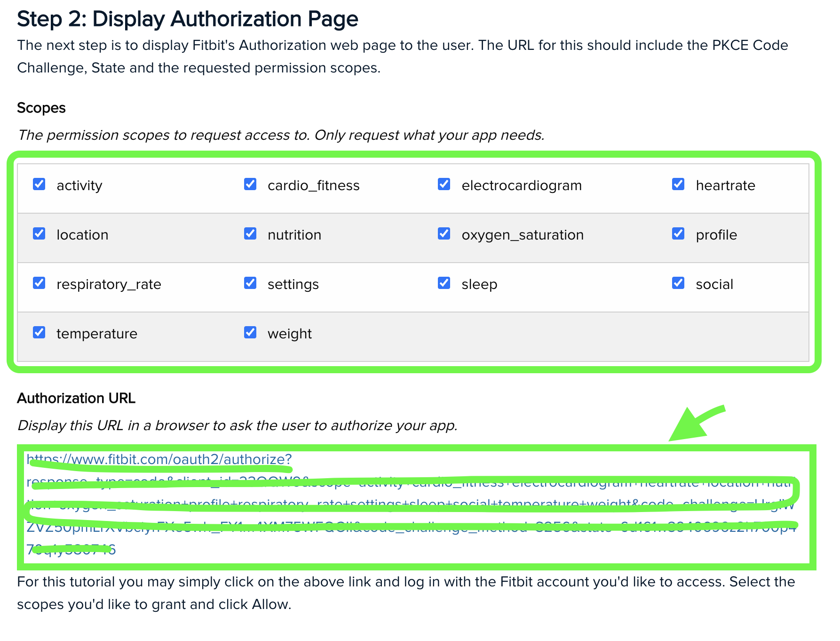
Task: Uncheck the temperature scope checkbox
Action: coord(39,332)
